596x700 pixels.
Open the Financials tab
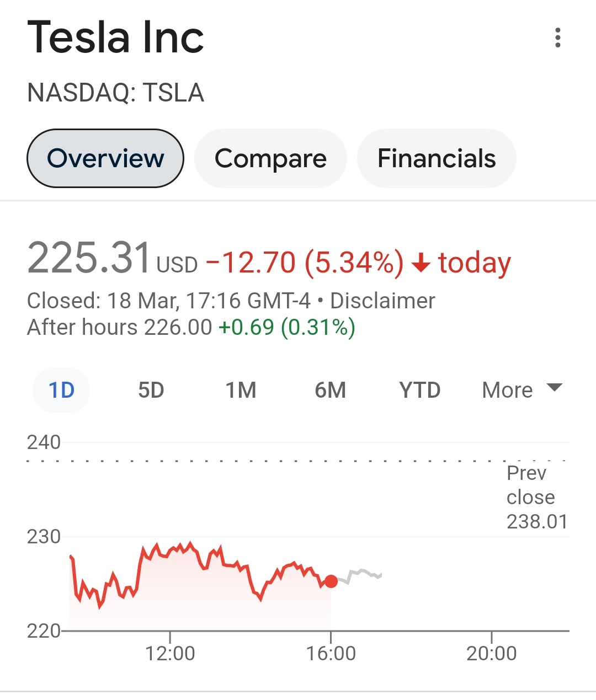click(x=437, y=158)
